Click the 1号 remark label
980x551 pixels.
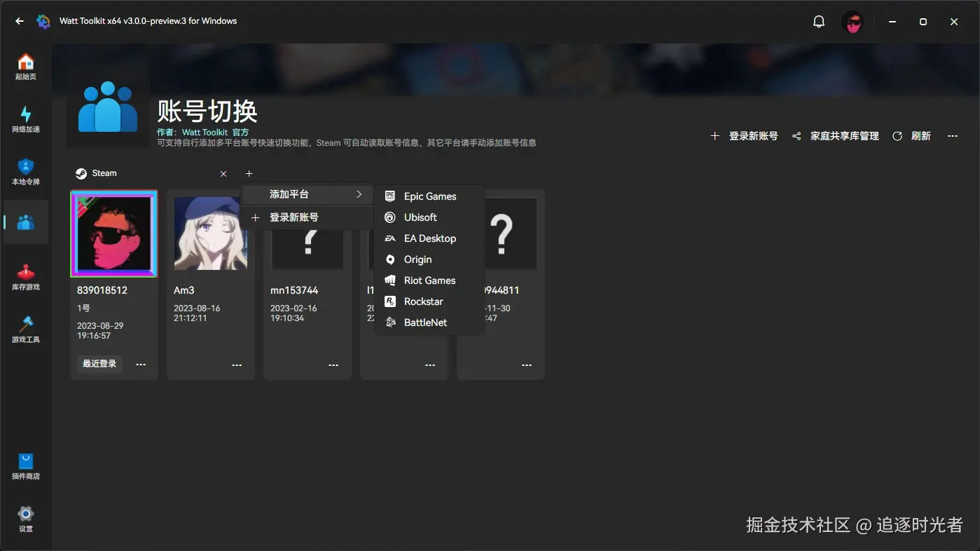(83, 308)
